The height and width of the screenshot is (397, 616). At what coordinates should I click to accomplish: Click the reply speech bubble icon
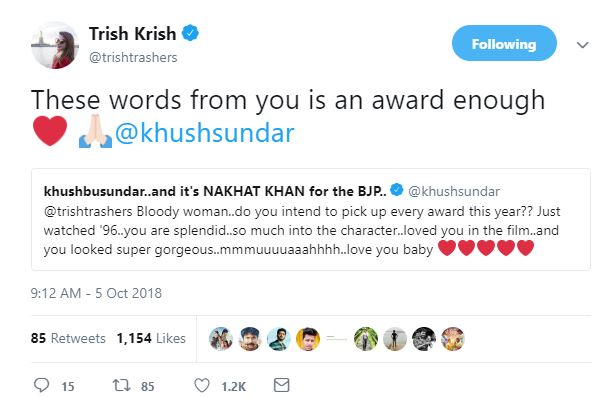[42, 385]
